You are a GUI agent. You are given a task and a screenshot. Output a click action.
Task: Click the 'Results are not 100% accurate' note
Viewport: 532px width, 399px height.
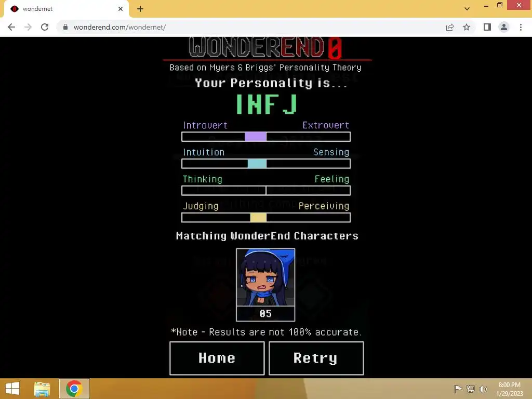pos(267,332)
